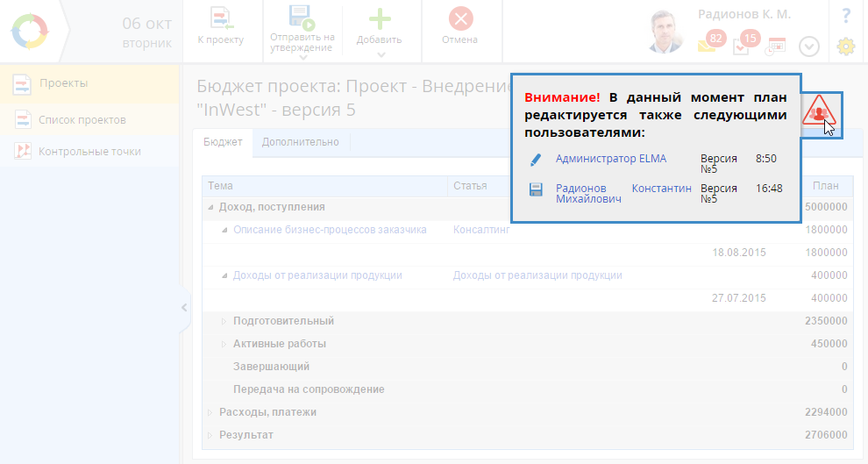Select 'Список проектов' in the sidebar
This screenshot has width=868, height=464.
(82, 119)
